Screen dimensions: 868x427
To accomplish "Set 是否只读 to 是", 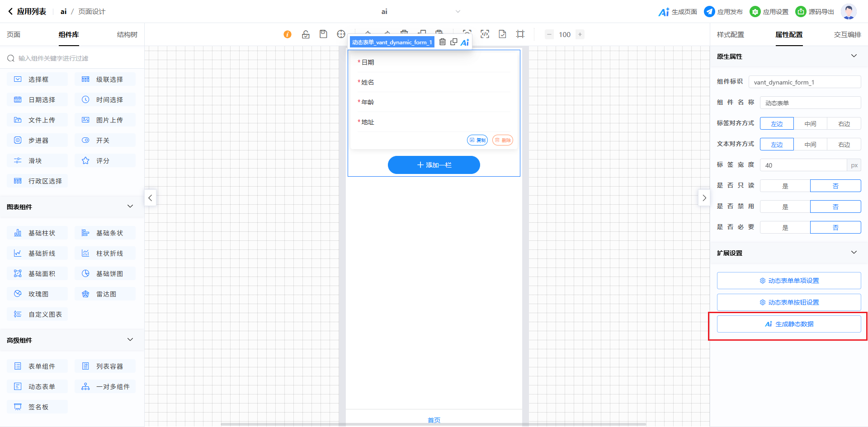I will (x=785, y=186).
